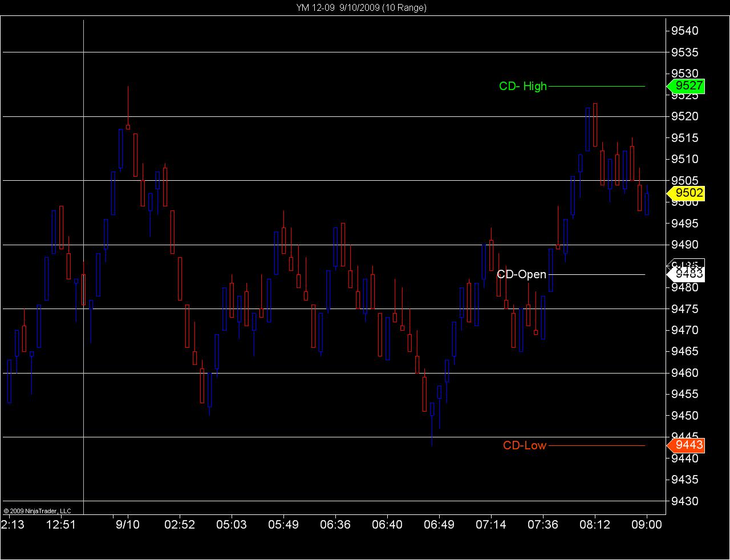Image resolution: width=730 pixels, height=560 pixels.
Task: Click the 05:03 time axis label
Action: pyautogui.click(x=232, y=525)
